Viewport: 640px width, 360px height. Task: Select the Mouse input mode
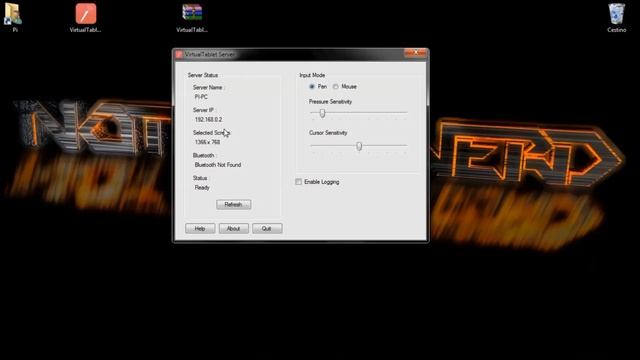[x=336, y=87]
